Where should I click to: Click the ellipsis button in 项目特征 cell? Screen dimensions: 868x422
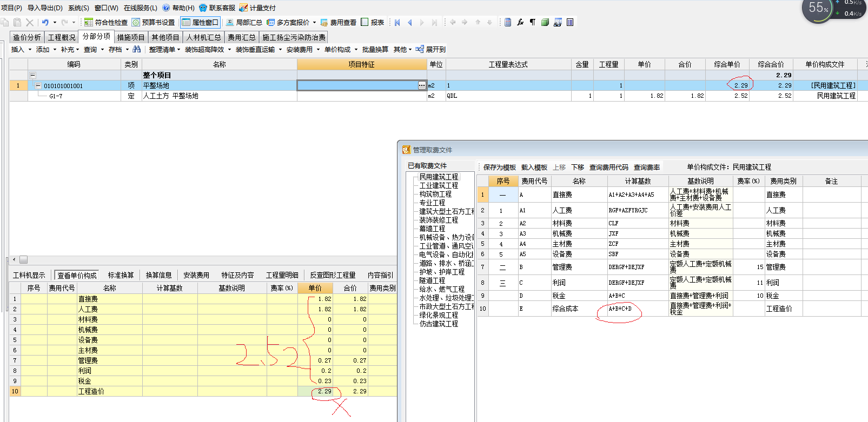pos(422,85)
